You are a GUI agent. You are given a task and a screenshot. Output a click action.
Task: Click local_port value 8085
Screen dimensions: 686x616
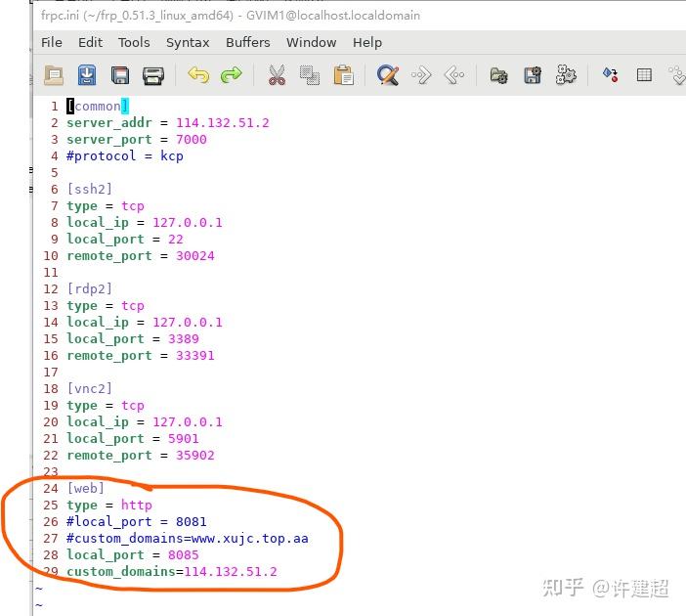coord(184,555)
